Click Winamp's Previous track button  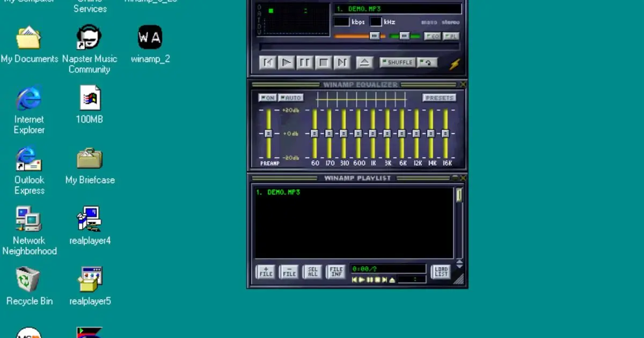tap(268, 63)
